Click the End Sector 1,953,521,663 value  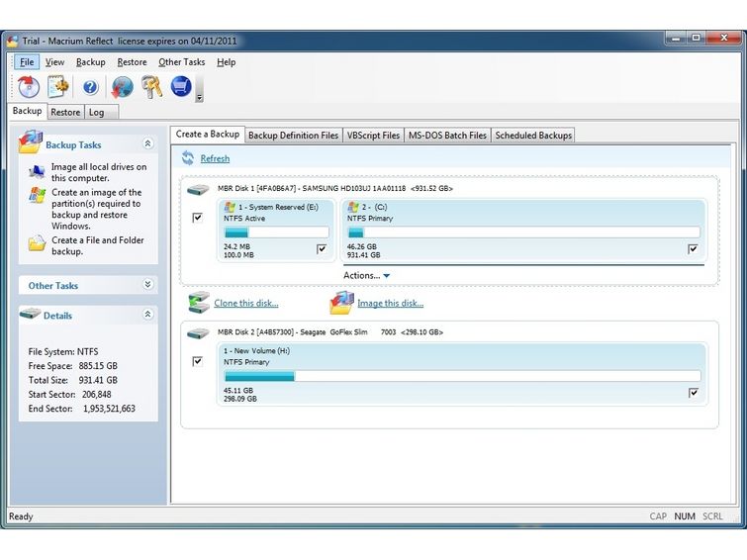[x=109, y=409]
